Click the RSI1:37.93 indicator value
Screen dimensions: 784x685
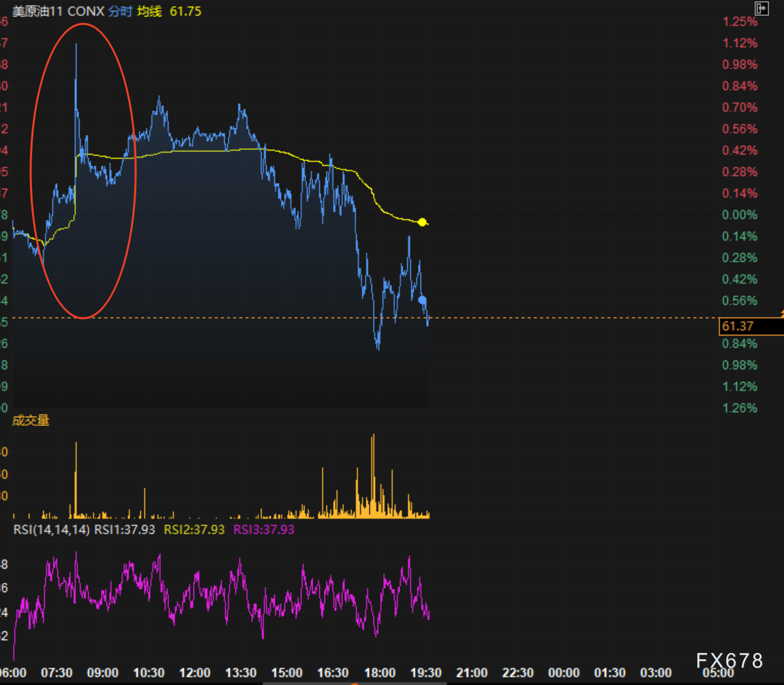click(x=125, y=530)
